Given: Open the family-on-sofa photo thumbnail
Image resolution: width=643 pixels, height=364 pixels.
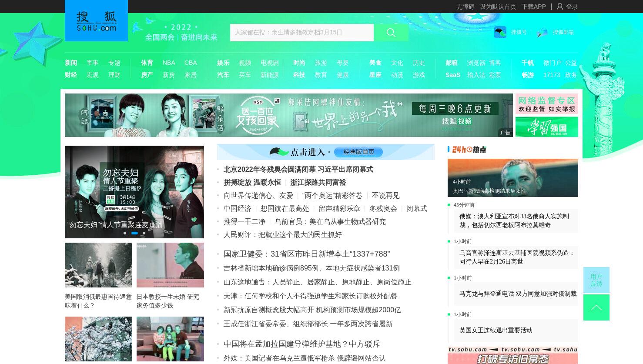Looking at the screenshot, I should 170,339.
